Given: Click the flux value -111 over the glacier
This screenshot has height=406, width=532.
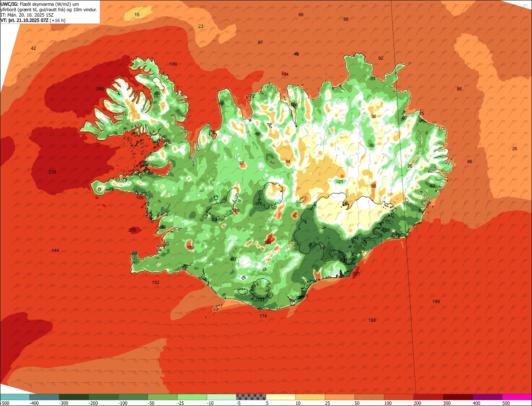Looking at the screenshot, I should [258, 204].
